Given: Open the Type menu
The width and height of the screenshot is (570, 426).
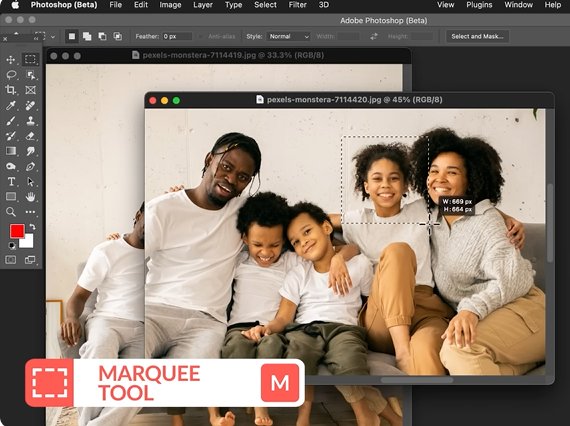Looking at the screenshot, I should pyautogui.click(x=233, y=5).
